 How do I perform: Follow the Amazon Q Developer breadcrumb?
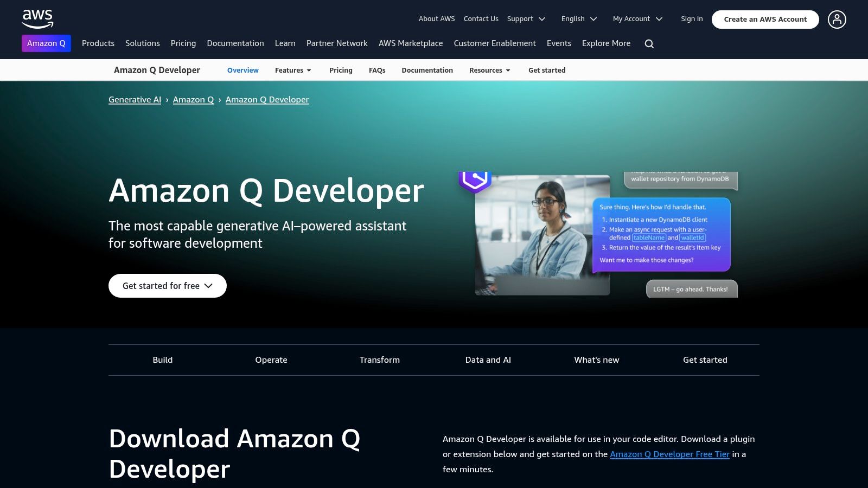point(267,100)
